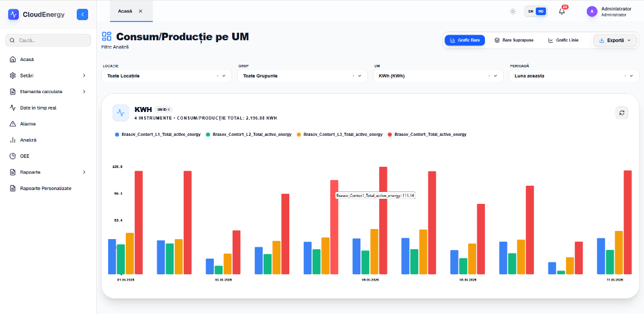Open the Perioadă dropdown Luna aceasta
The height and width of the screenshot is (314, 644).
tap(574, 76)
